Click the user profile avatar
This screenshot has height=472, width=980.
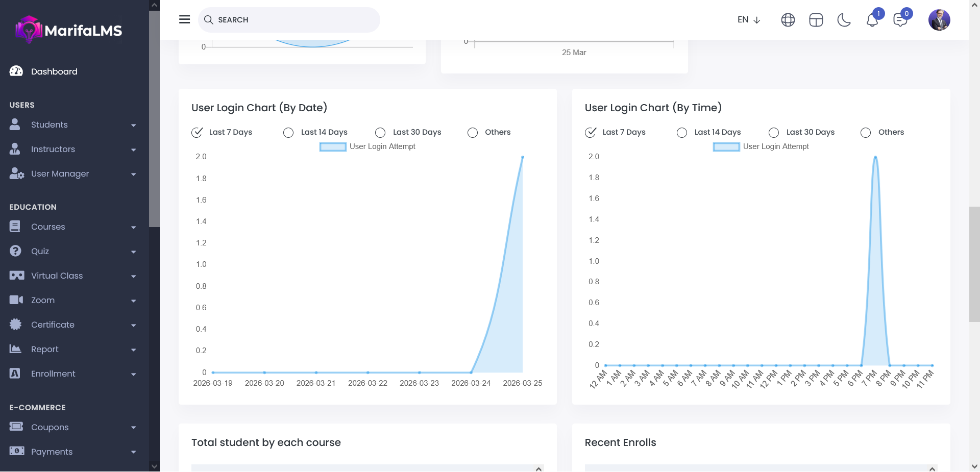[939, 20]
